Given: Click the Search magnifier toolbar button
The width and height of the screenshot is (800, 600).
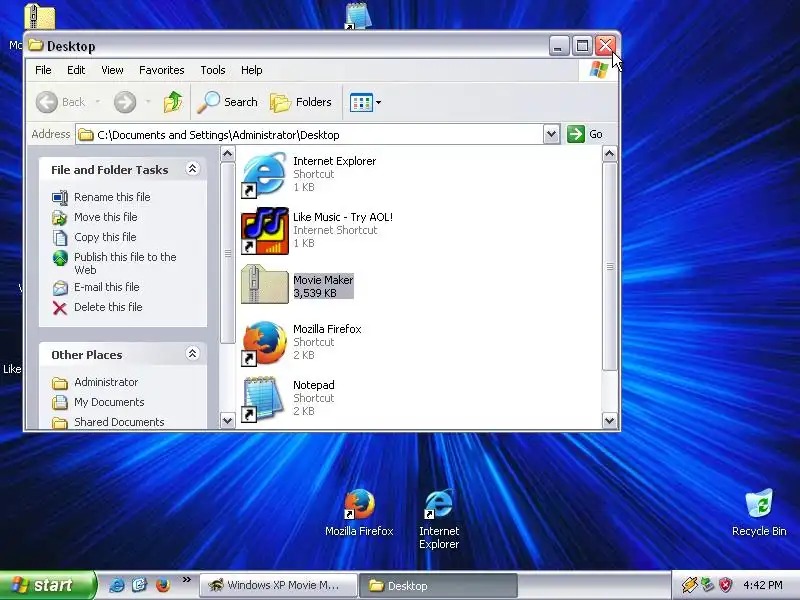Looking at the screenshot, I should tap(227, 102).
